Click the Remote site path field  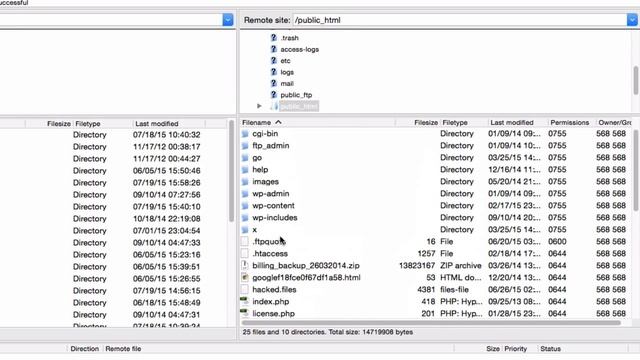click(460, 20)
